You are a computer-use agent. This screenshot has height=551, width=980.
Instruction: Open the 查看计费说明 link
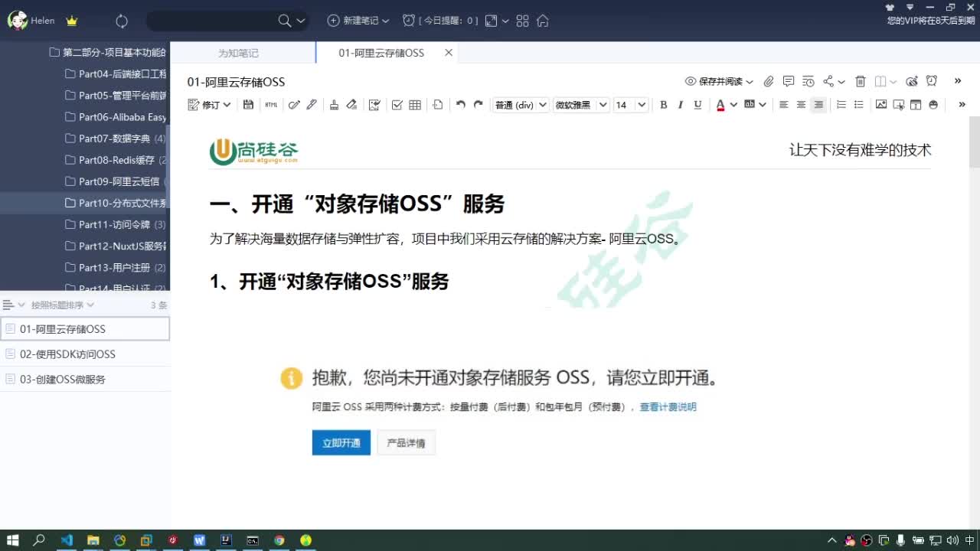pyautogui.click(x=668, y=407)
